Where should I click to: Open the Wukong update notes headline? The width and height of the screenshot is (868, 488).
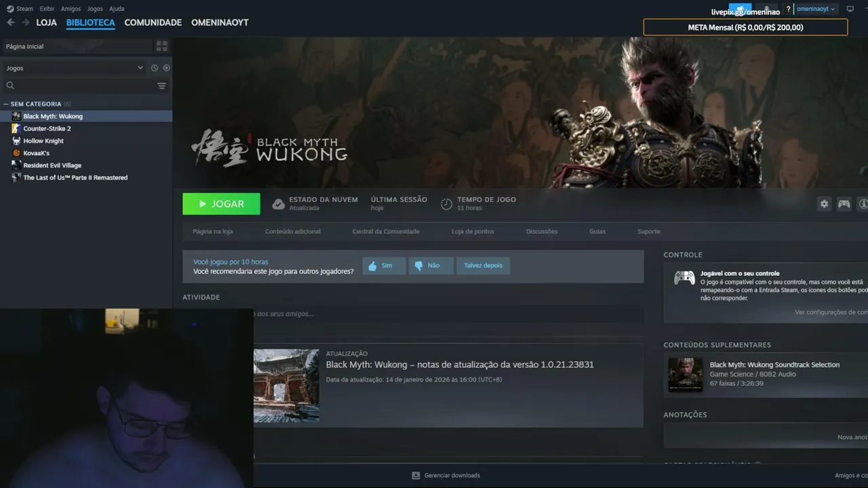click(x=460, y=365)
